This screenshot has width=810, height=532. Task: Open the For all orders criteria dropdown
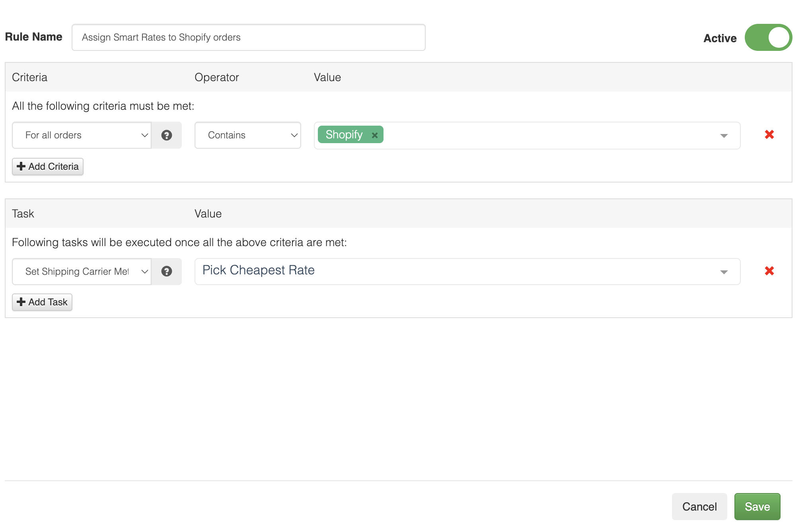tap(82, 135)
